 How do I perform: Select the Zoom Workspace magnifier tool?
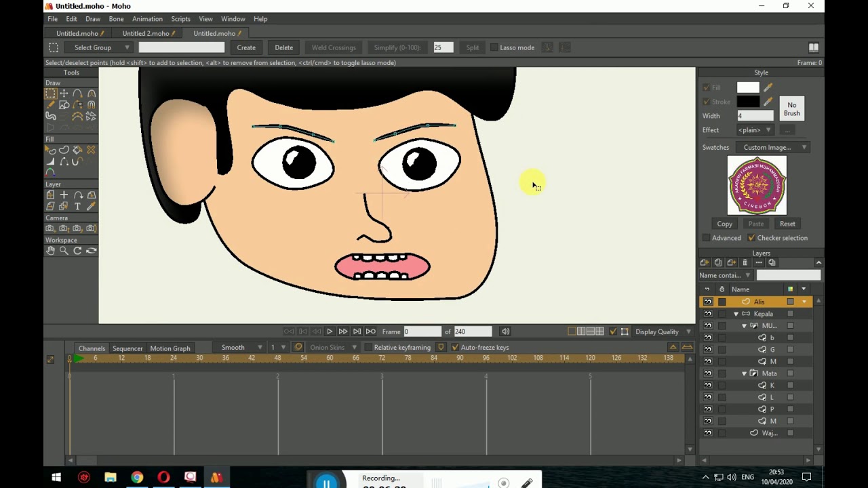click(64, 251)
